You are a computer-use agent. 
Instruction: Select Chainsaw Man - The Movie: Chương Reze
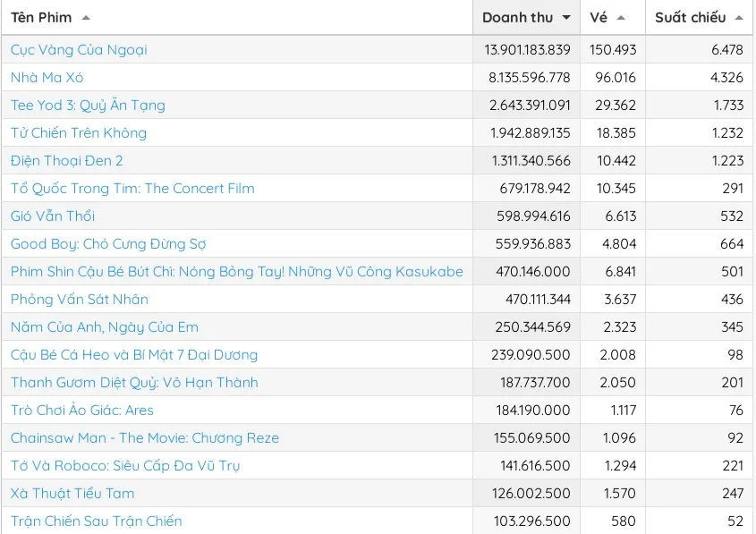point(145,438)
